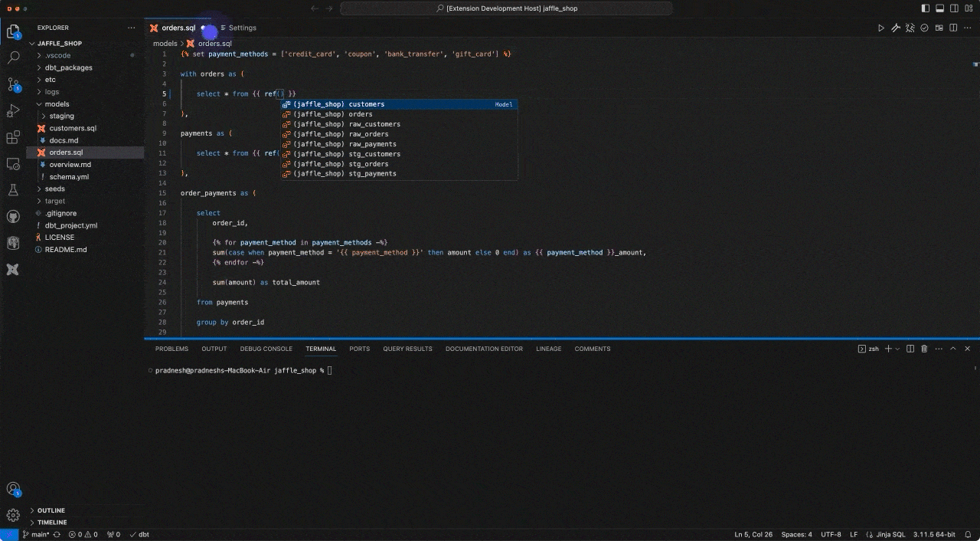
Task: Kill the terminal with the trash icon
Action: (x=924, y=349)
